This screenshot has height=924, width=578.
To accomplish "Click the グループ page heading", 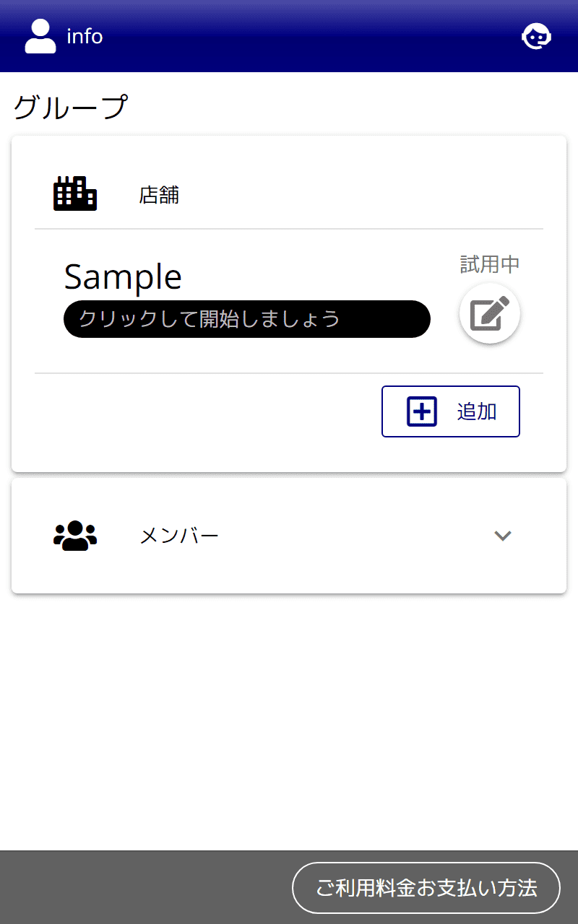I will click(x=71, y=108).
